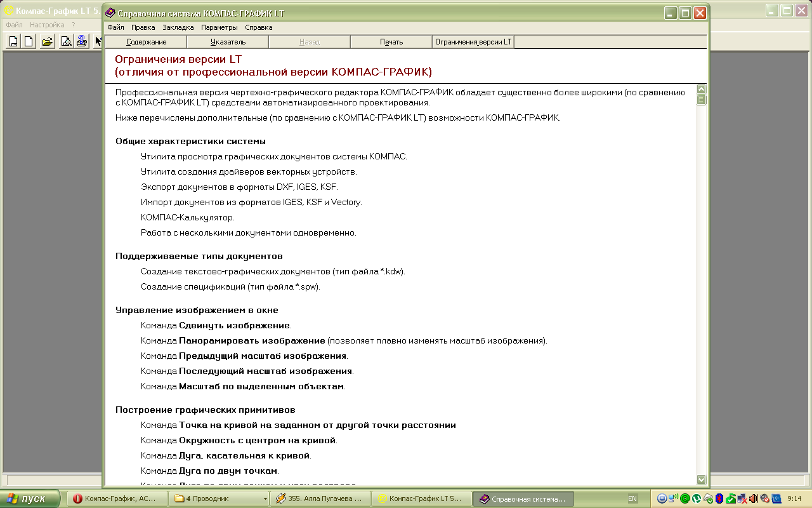
Task: Click purple help book icon in title bar
Action: coord(111,13)
